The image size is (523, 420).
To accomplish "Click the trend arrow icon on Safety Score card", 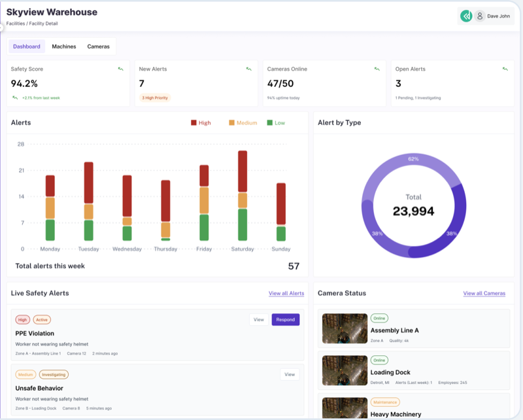I will coord(120,69).
